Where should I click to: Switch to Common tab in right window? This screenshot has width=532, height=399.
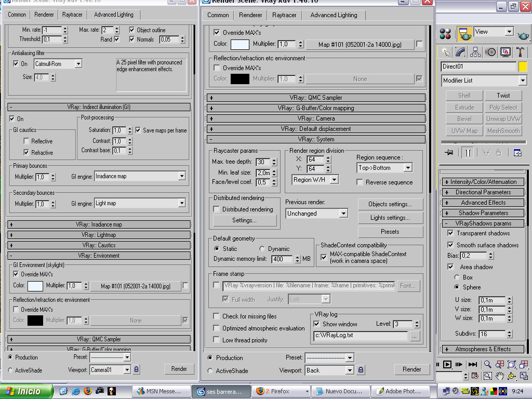[x=218, y=15]
